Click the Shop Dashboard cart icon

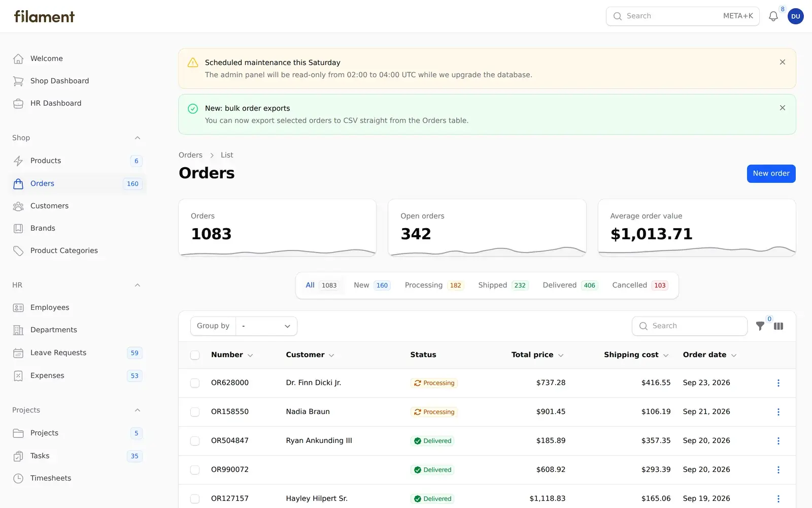pos(18,81)
